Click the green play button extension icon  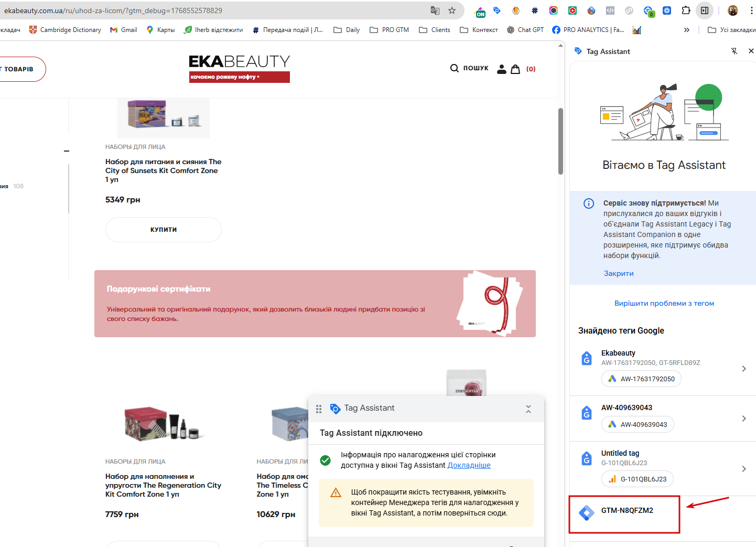point(572,10)
